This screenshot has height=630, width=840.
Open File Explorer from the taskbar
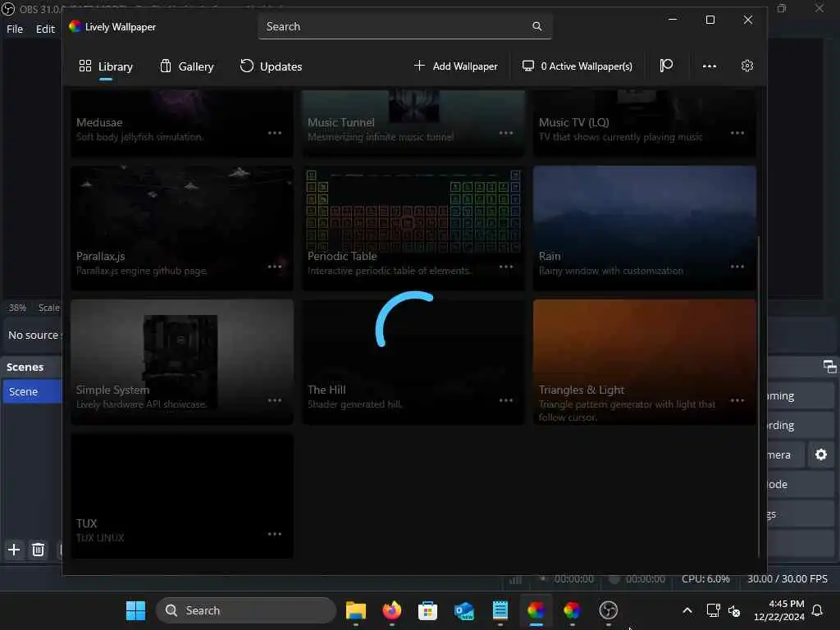click(356, 610)
